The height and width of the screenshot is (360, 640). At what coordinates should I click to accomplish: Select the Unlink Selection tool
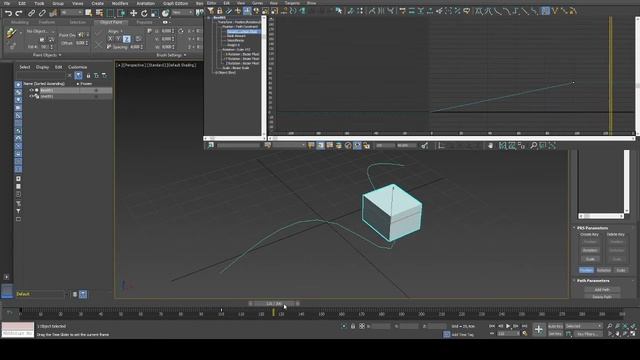pos(42,13)
